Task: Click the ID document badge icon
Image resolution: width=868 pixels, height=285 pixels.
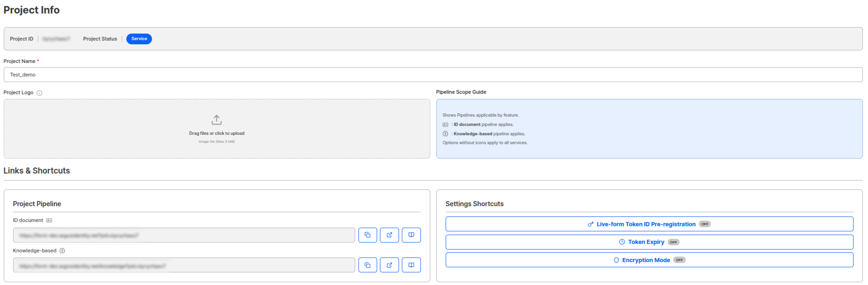Action: click(x=49, y=220)
